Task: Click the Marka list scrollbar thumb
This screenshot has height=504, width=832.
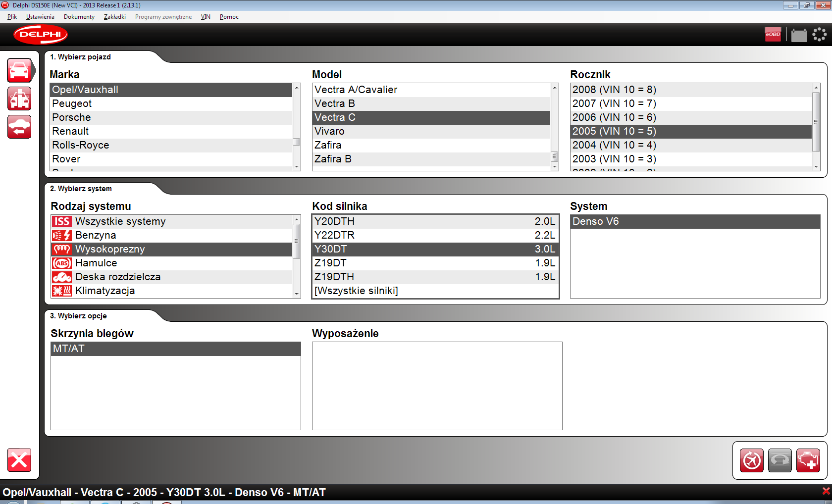Action: pos(297,142)
